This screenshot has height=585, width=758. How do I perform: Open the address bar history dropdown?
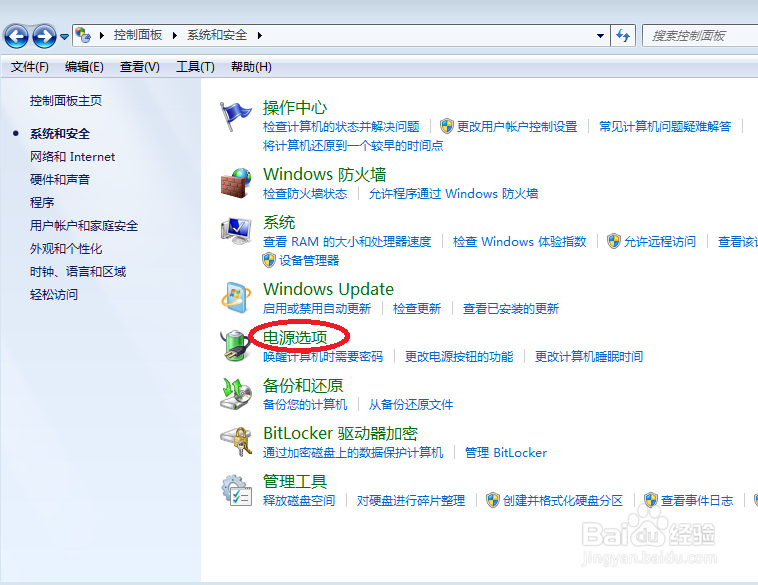[600, 36]
